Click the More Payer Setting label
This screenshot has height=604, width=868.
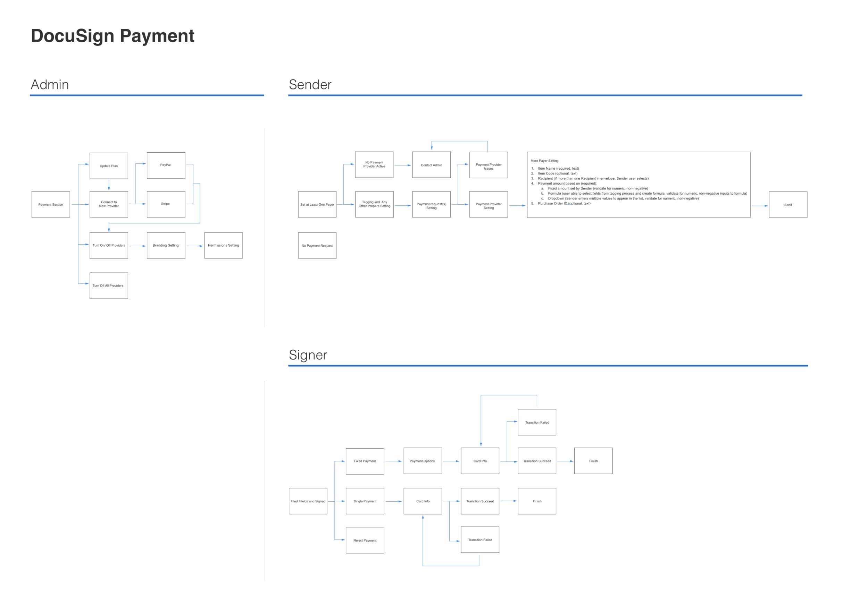[544, 161]
